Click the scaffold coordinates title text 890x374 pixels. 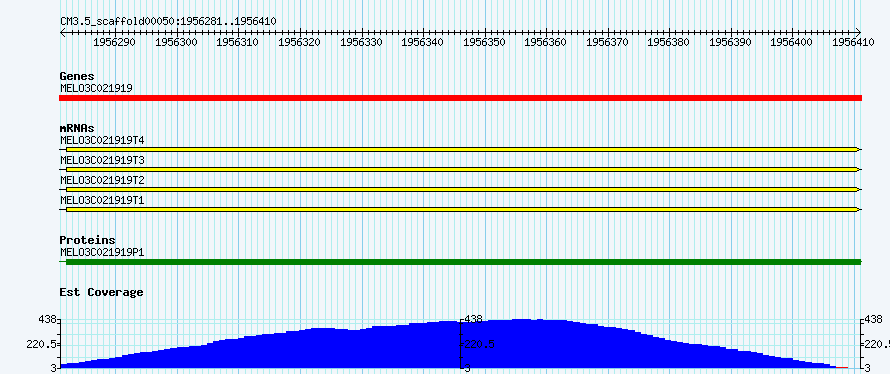[168, 22]
